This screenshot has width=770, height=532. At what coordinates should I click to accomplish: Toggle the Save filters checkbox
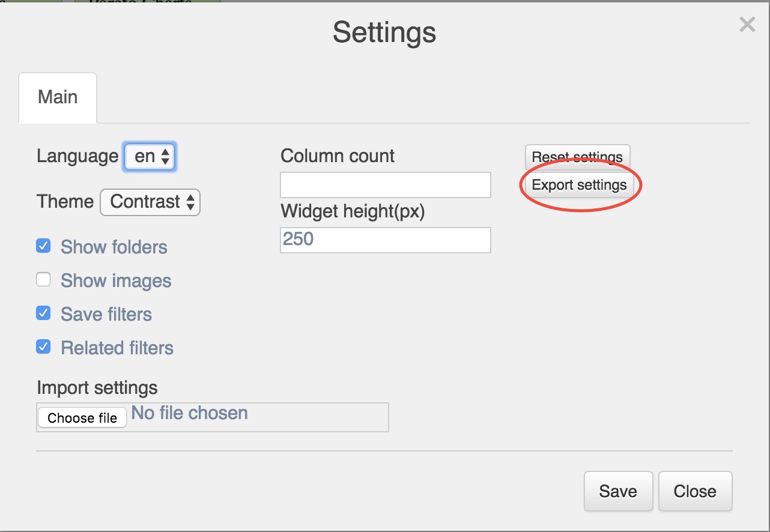click(x=43, y=313)
